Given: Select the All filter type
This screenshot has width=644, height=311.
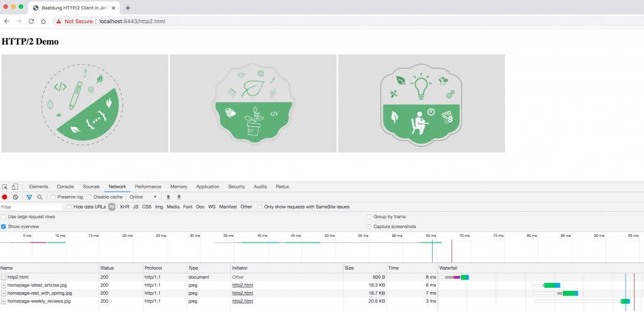Looking at the screenshot, I should [x=112, y=207].
